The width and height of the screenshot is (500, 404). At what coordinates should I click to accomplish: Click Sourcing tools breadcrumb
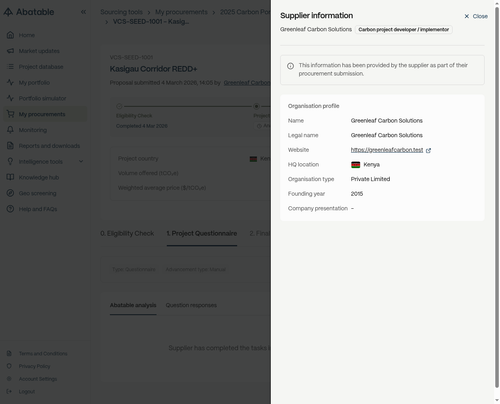121,12
